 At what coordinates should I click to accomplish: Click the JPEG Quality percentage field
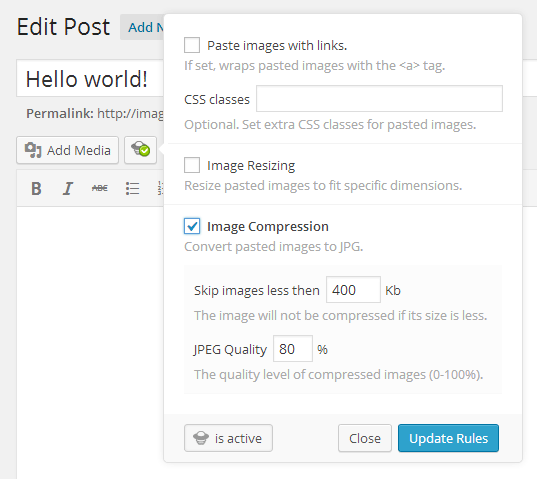pos(293,349)
